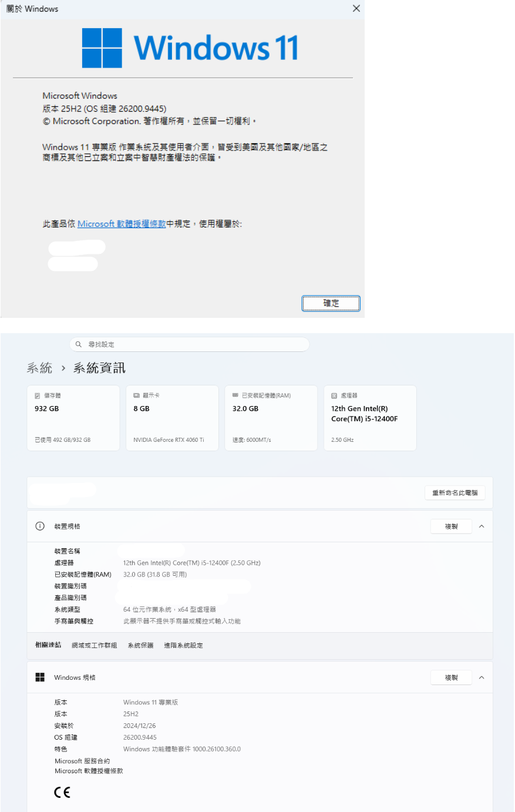Collapse the 裝置規格 section chevron
This screenshot has height=812, width=515.
482,526
